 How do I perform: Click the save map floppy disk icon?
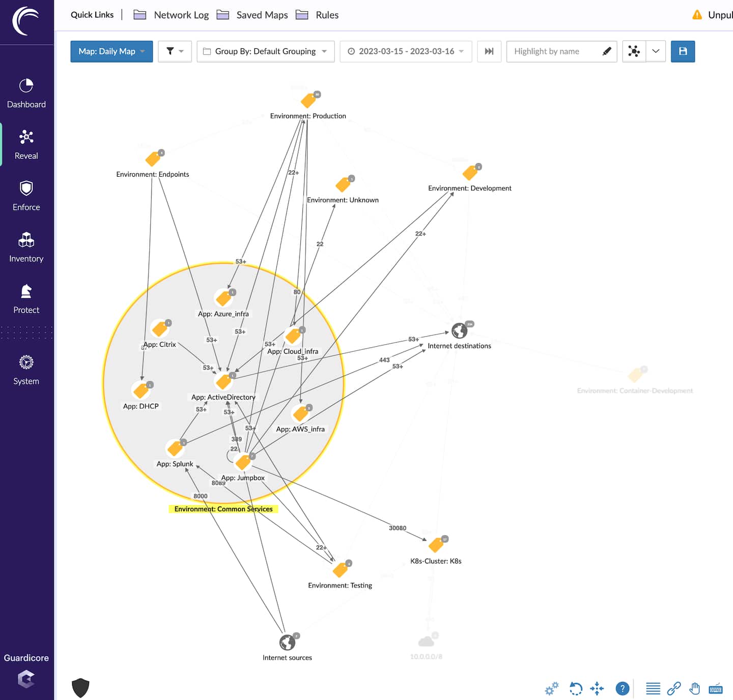tap(683, 51)
